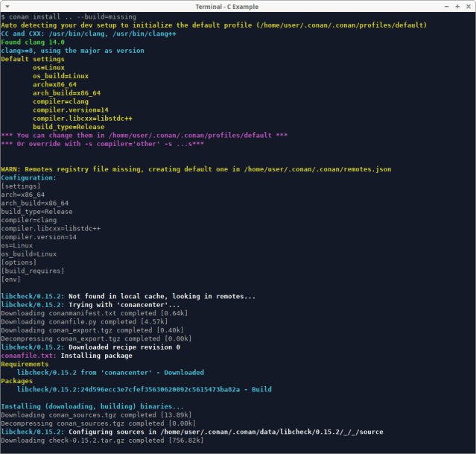Click the '*** You can change them in' line

[145, 135]
